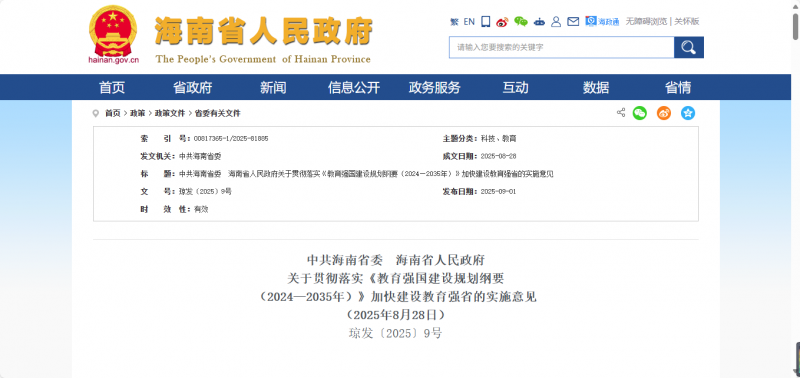Share the article via green WeChat icon

click(x=639, y=113)
